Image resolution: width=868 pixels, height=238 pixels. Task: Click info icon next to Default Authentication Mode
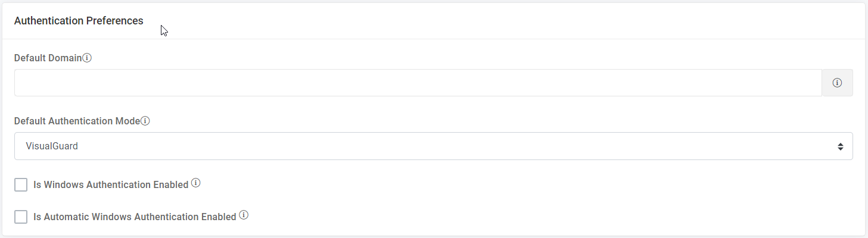[145, 121]
